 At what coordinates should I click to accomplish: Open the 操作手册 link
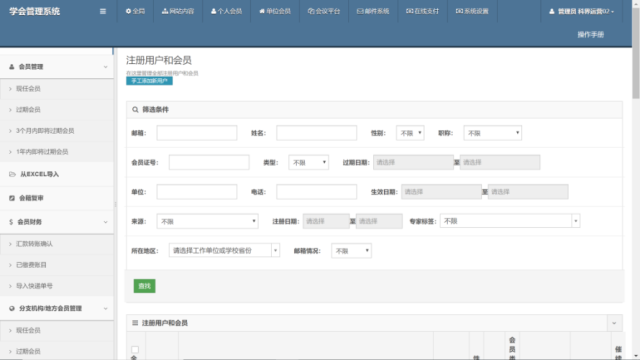click(x=590, y=35)
